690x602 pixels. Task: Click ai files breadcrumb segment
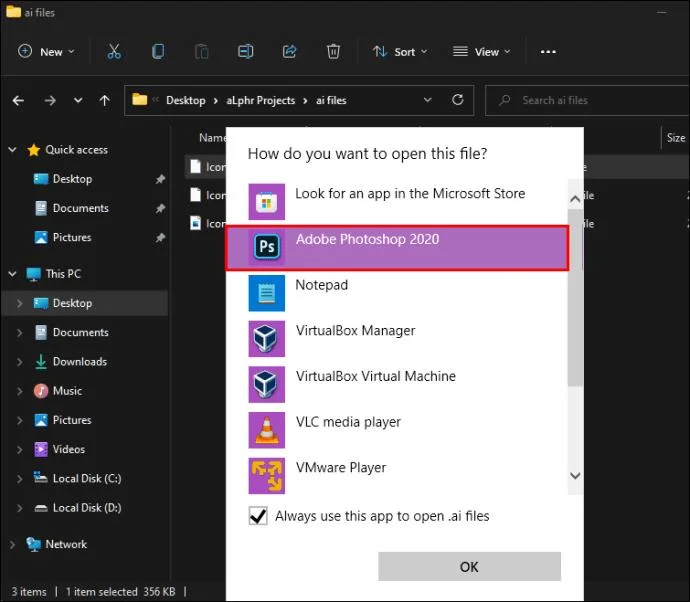331,100
